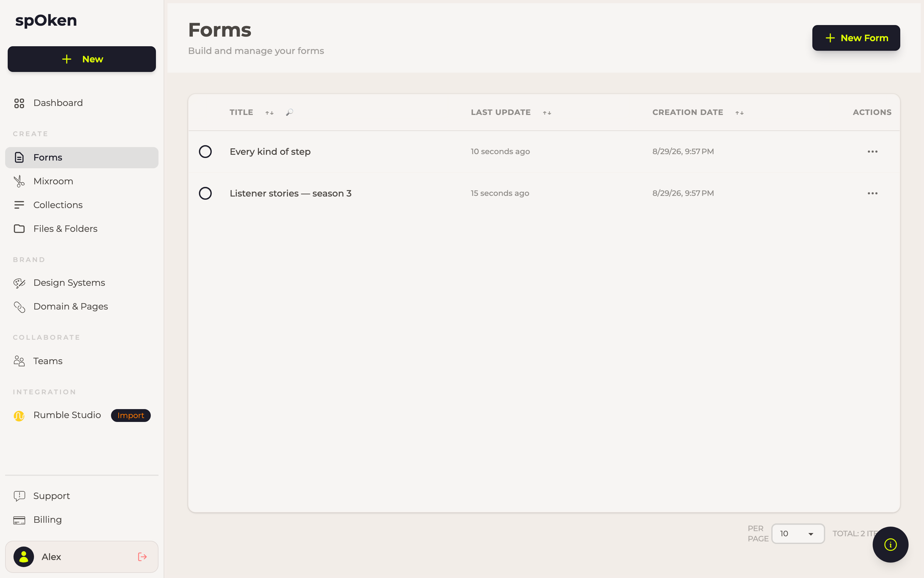Go to Collections in the sidebar

82,205
